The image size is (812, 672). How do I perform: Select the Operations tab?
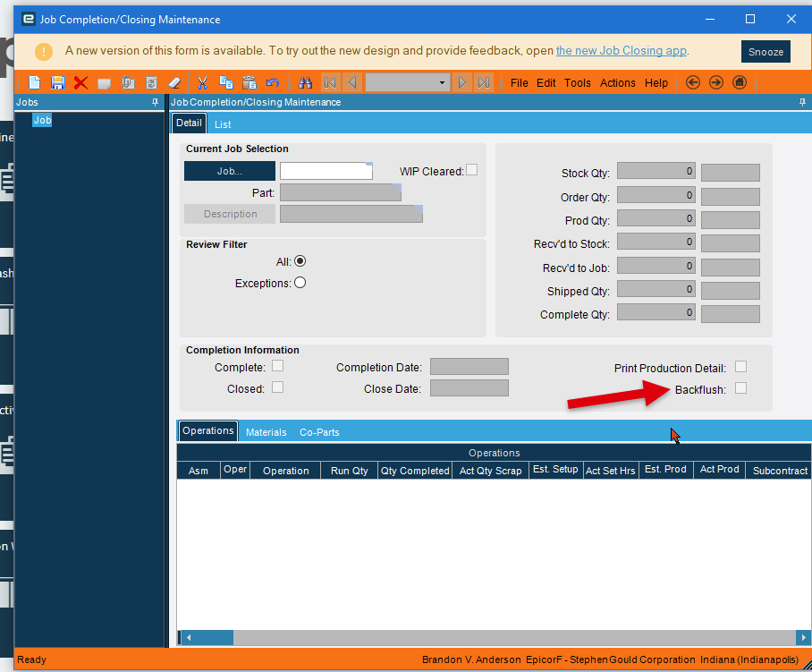[207, 431]
